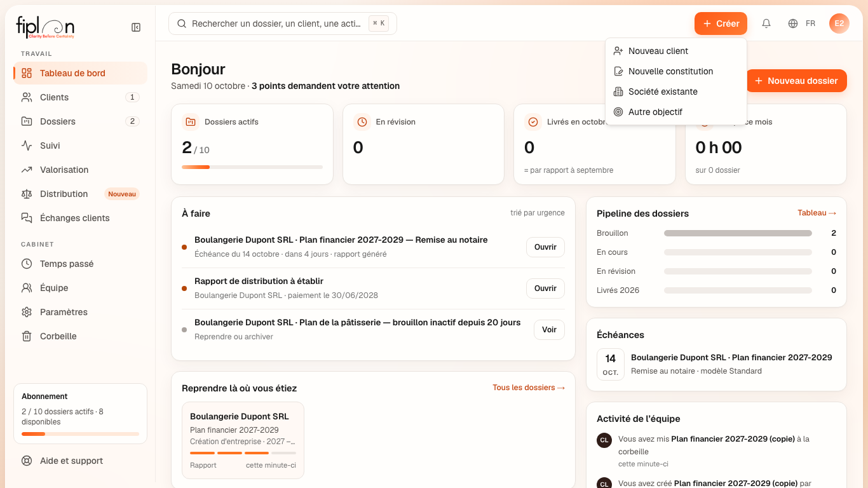Open Échanges clients
The image size is (868, 488).
[80, 218]
